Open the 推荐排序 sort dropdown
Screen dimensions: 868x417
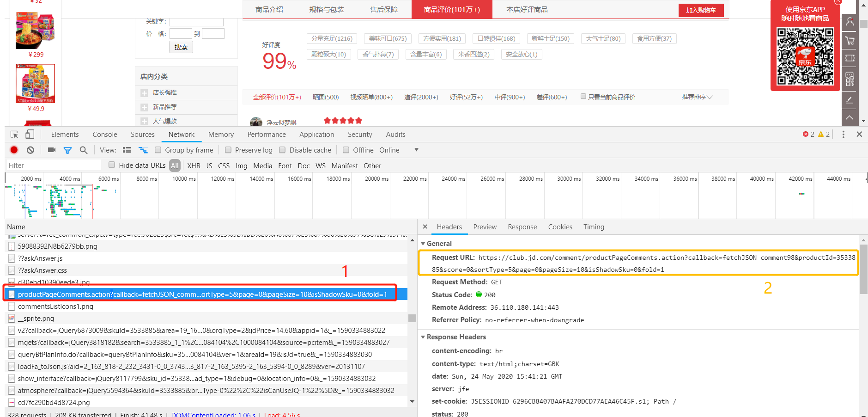pyautogui.click(x=697, y=97)
